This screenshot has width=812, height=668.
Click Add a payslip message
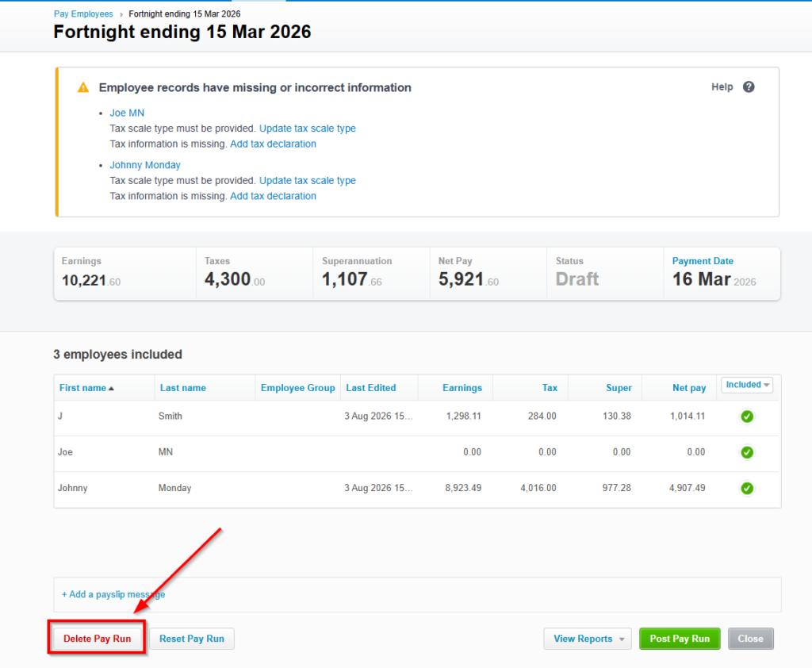pos(113,594)
